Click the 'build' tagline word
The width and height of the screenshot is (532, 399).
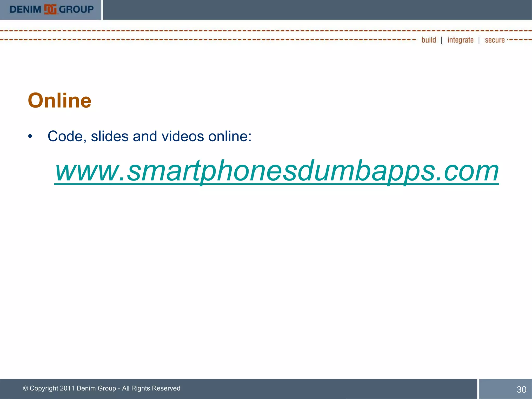click(x=429, y=40)
